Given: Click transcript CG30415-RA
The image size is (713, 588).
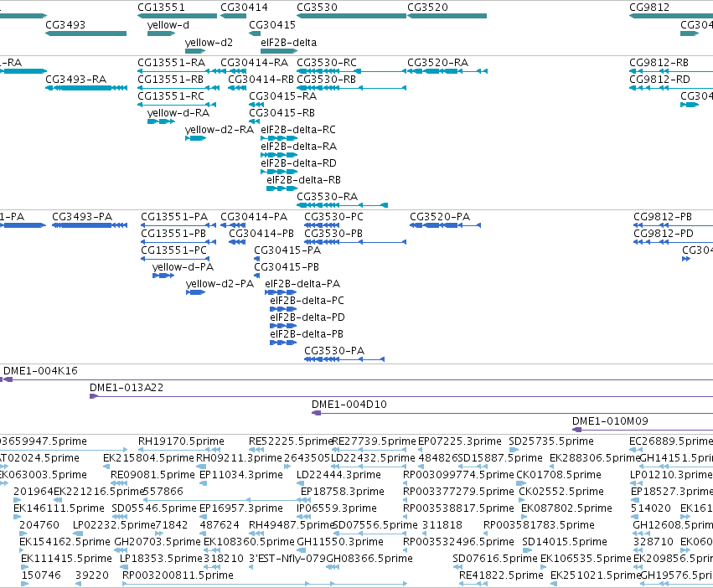Looking at the screenshot, I should 283,96.
